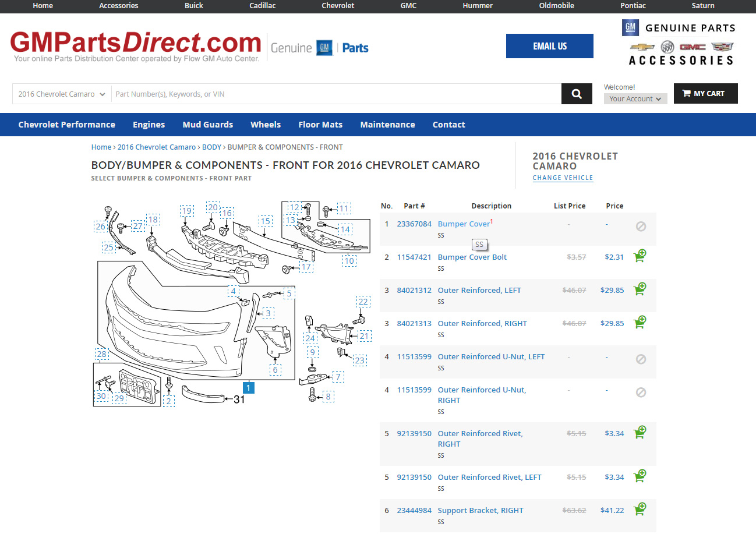Open the Outer Reinforced Rivet, LEFT link
The height and width of the screenshot is (534, 756).
point(489,478)
